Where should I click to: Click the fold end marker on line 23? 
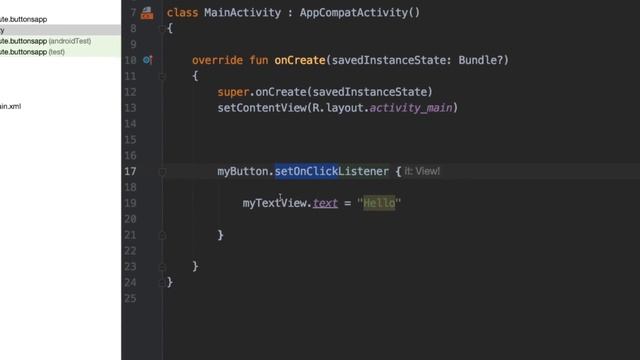[x=162, y=267]
